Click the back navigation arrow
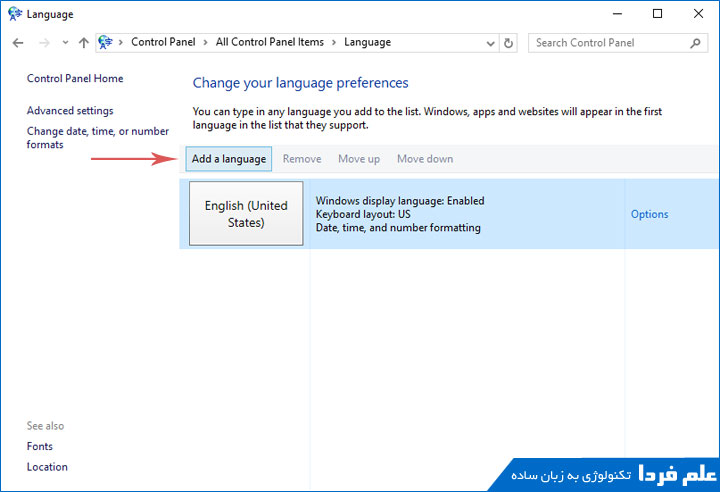720x492 pixels. coord(18,43)
